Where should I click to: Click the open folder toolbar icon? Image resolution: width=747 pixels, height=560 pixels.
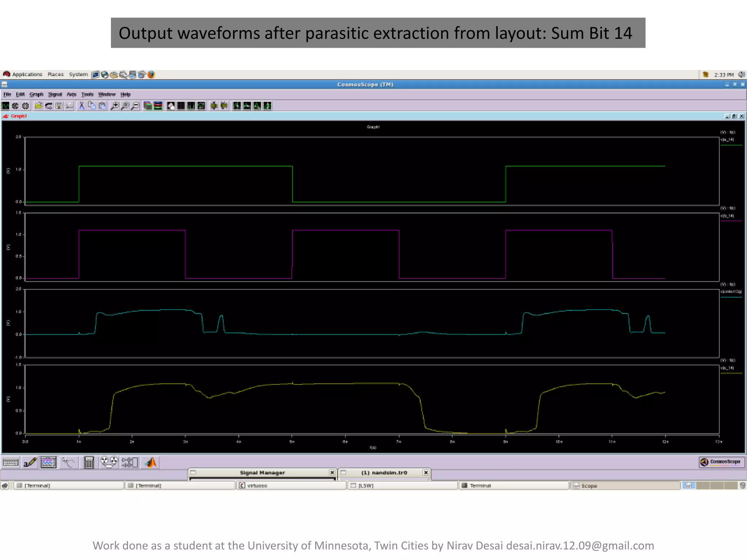38,106
